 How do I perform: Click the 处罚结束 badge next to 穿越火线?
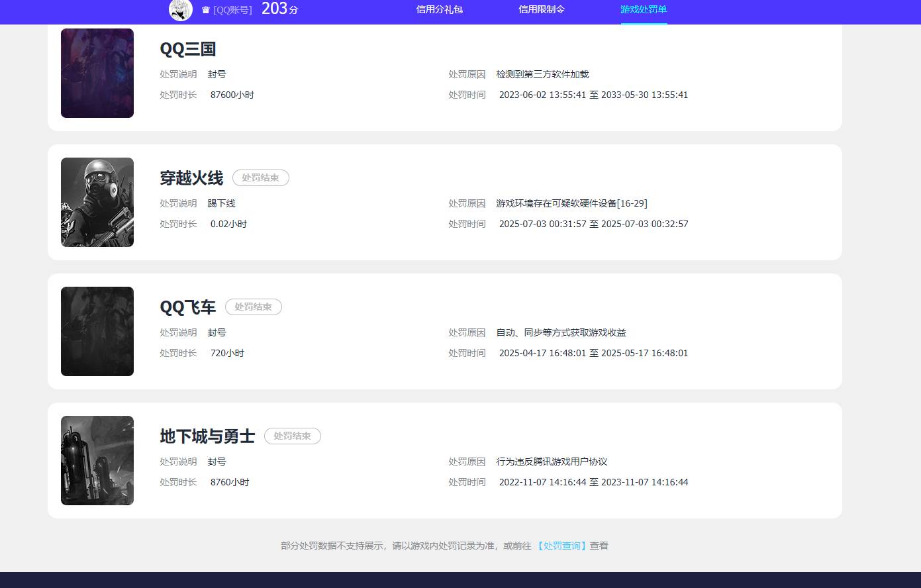click(x=261, y=177)
